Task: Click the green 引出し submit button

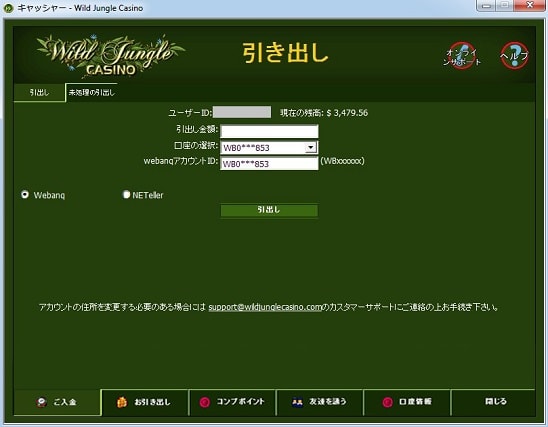Action: (x=269, y=210)
